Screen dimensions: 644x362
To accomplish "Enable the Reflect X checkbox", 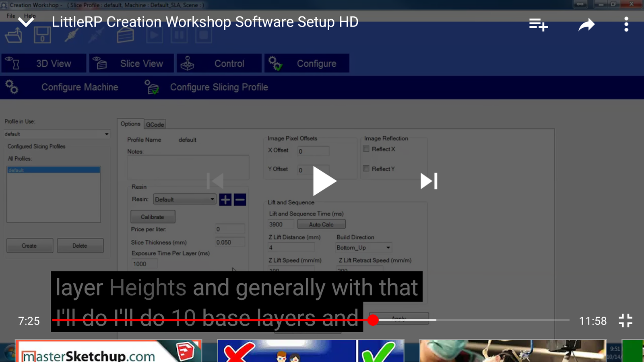I will (366, 149).
